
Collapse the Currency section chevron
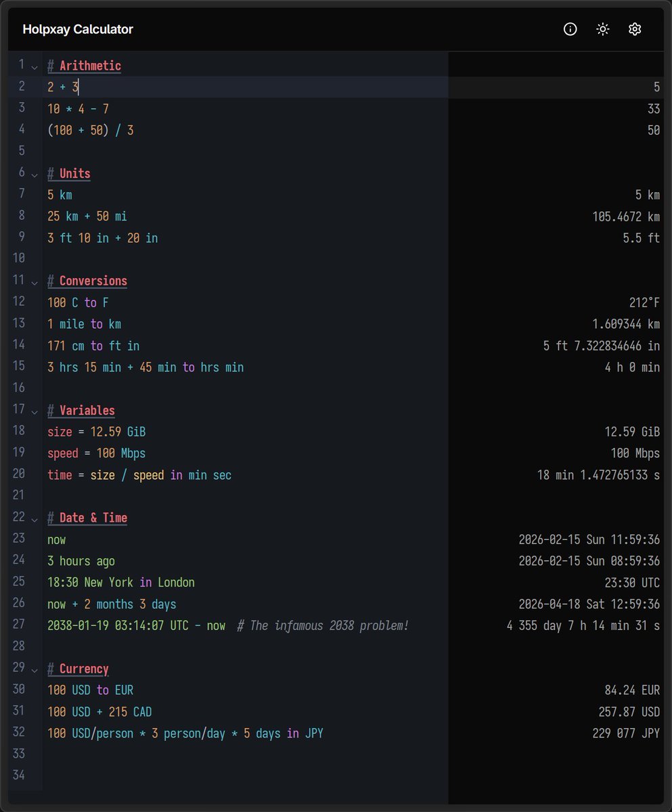(x=35, y=670)
